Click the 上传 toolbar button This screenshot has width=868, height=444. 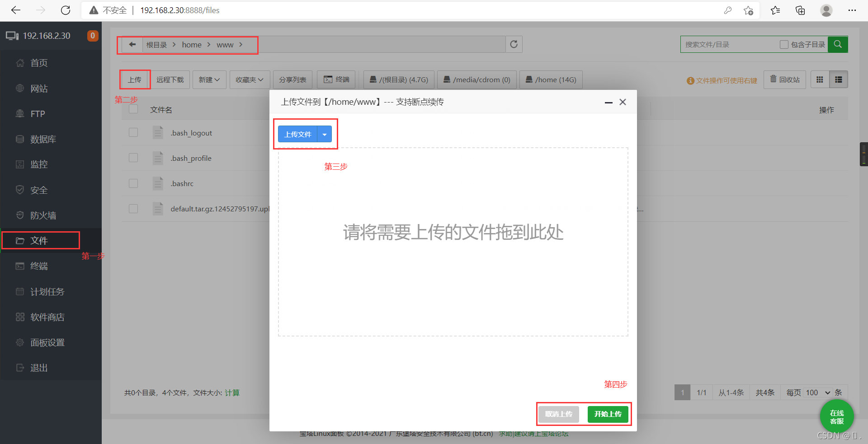click(x=135, y=79)
